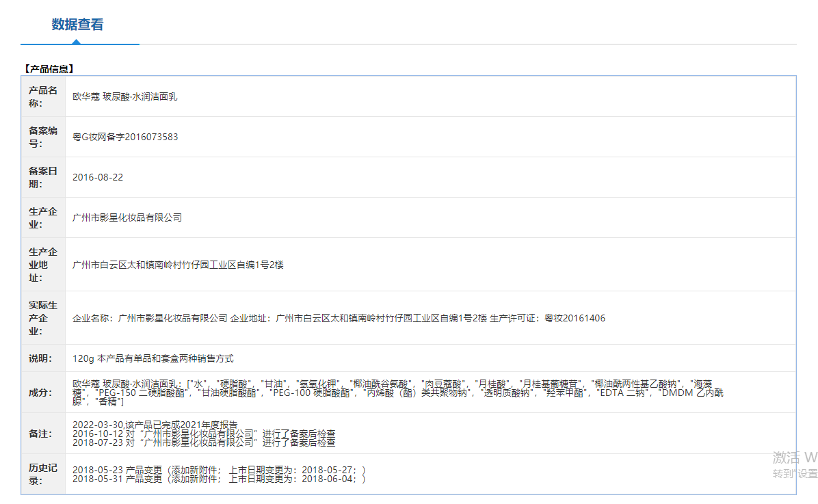818x504 pixels.
Task: Select the ingredient list text in 成分 row
Action: coord(397,393)
